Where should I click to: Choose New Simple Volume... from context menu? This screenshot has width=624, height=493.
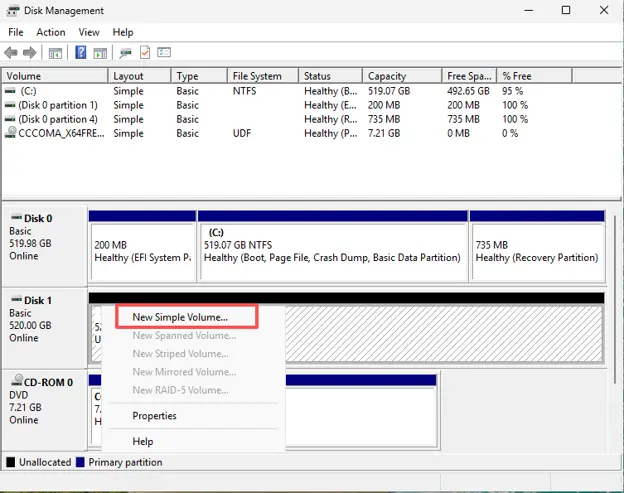point(187,317)
